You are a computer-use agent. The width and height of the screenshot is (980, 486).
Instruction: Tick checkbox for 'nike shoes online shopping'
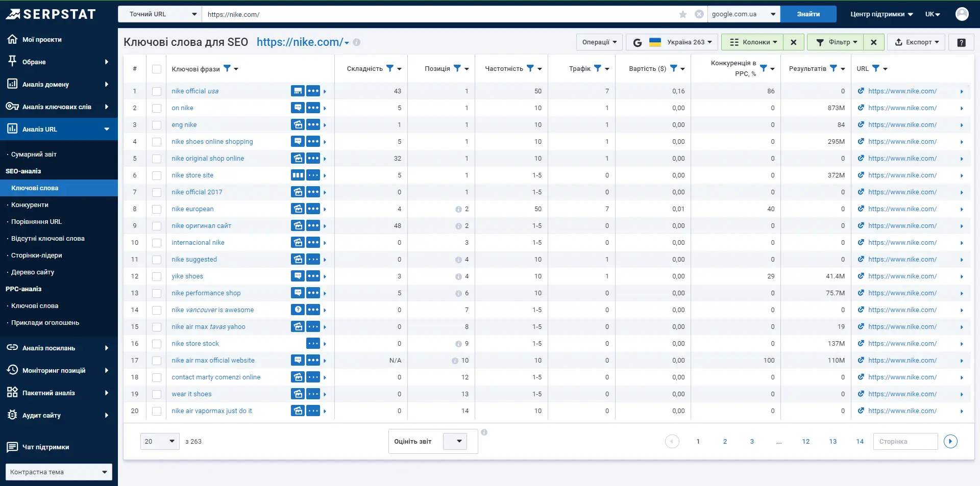point(157,142)
